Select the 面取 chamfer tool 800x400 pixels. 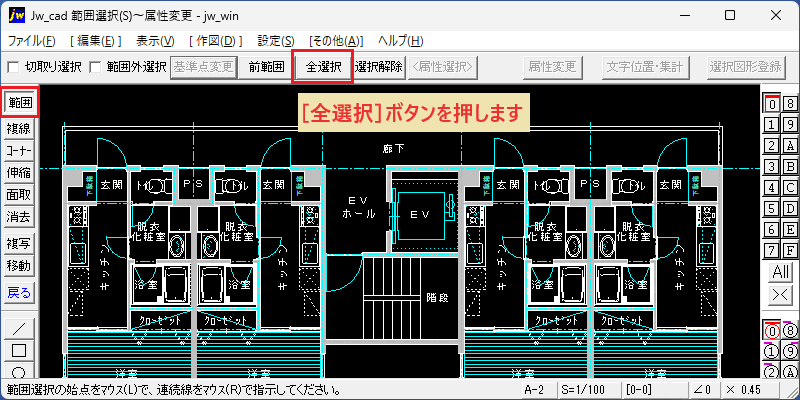(x=19, y=195)
